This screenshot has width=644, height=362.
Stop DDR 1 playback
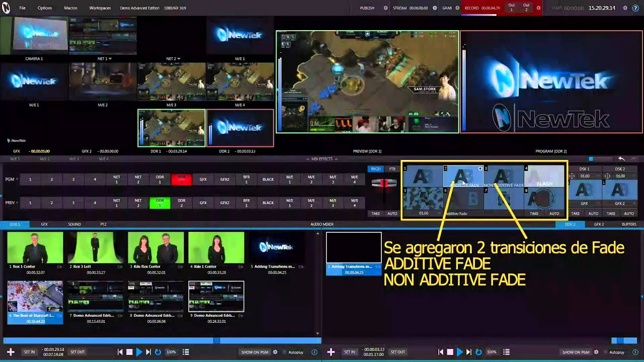click(x=129, y=352)
